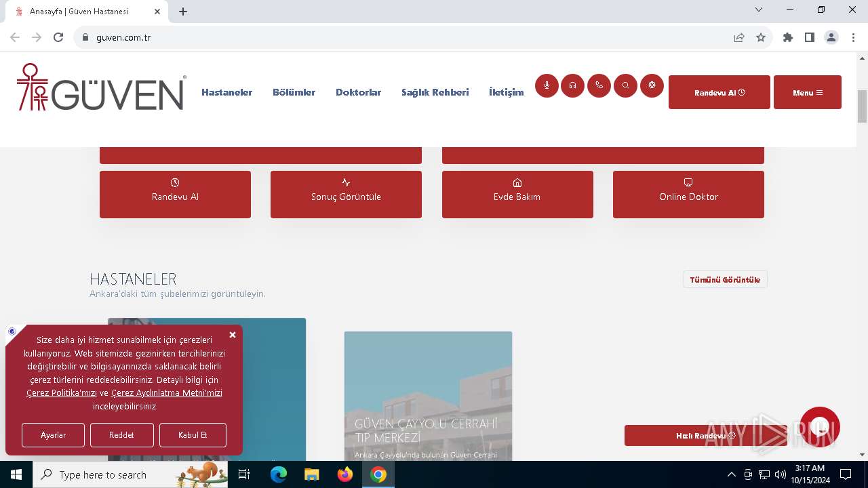Open notification center icon

(x=846, y=474)
